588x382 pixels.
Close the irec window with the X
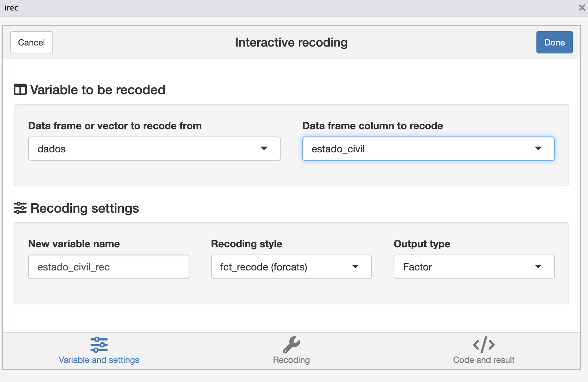[582, 8]
